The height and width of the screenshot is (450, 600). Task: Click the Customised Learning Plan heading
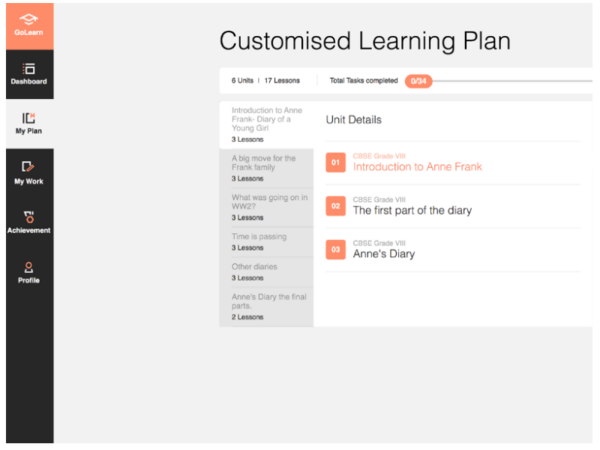[364, 41]
